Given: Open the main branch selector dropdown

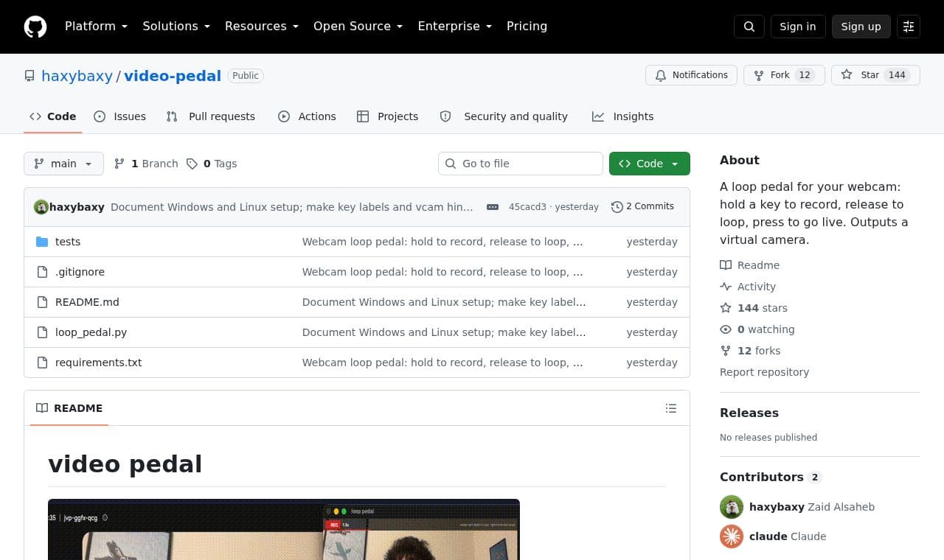Looking at the screenshot, I should 63,164.
